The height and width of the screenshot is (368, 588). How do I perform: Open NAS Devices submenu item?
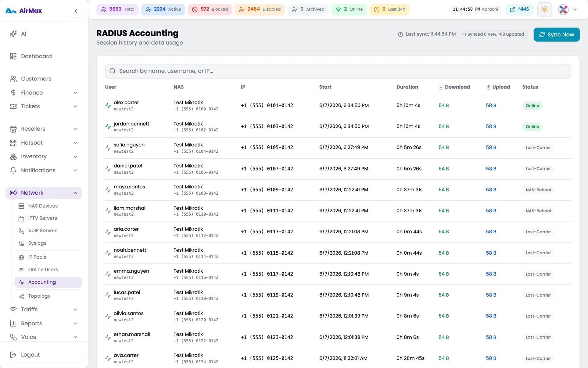(x=48, y=206)
